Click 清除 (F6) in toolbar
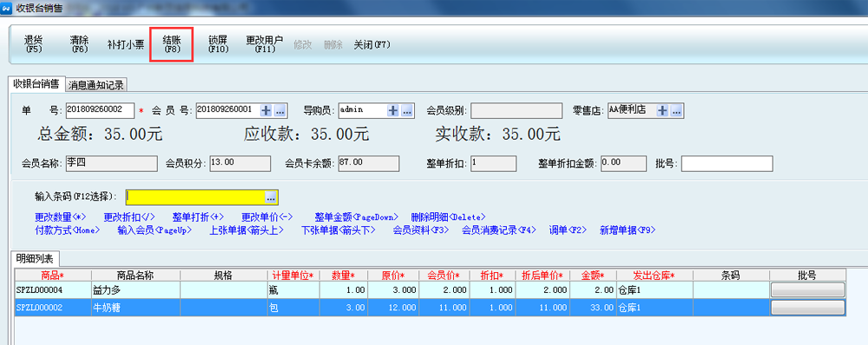868x345 pixels. click(80, 44)
